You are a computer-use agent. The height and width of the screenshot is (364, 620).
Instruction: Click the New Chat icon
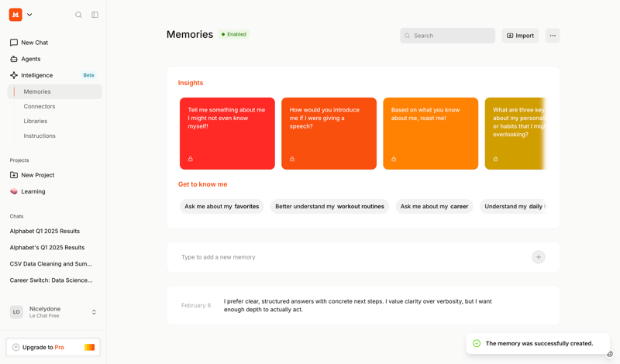click(x=14, y=43)
